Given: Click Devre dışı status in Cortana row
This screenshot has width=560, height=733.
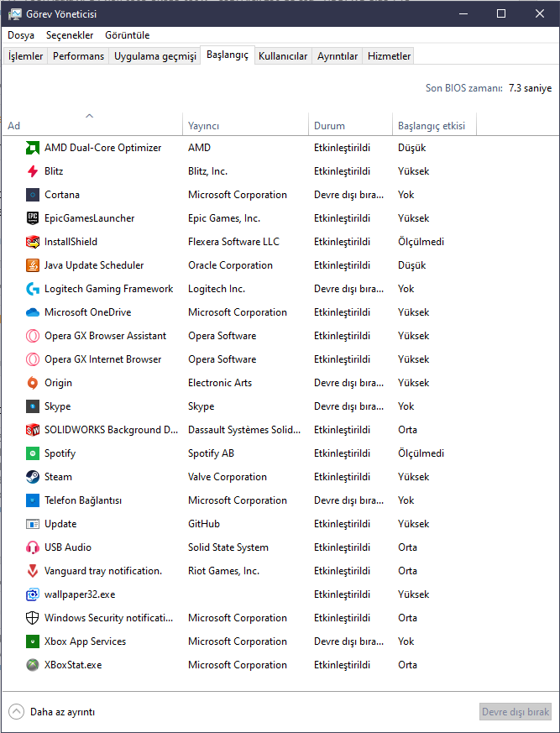Looking at the screenshot, I should pyautogui.click(x=348, y=195).
